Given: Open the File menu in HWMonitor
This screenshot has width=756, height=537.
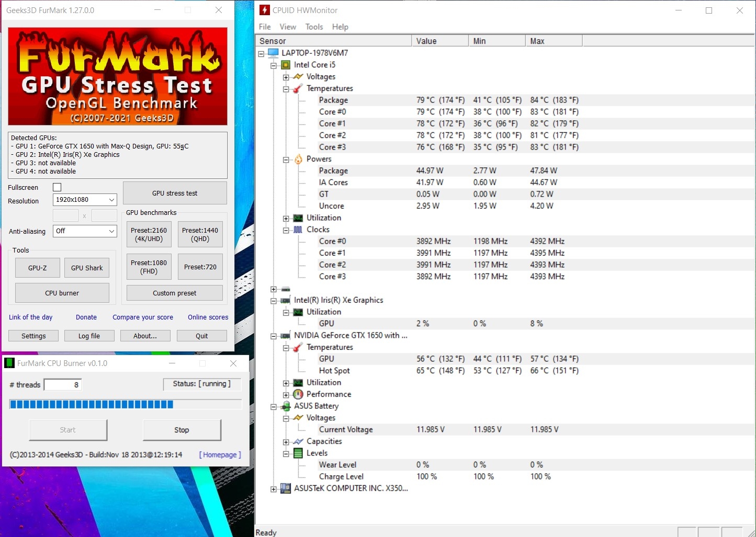Looking at the screenshot, I should [x=265, y=27].
